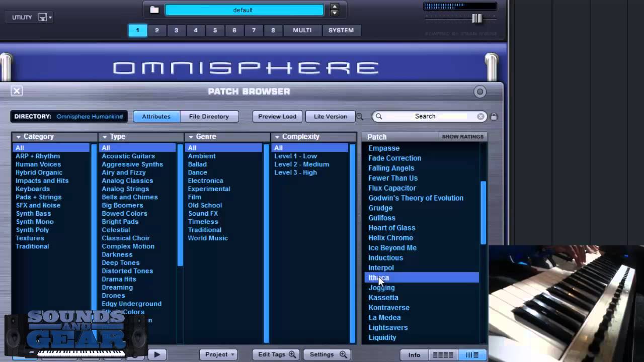Select the World Music genre
This screenshot has width=644, height=362.
click(208, 238)
